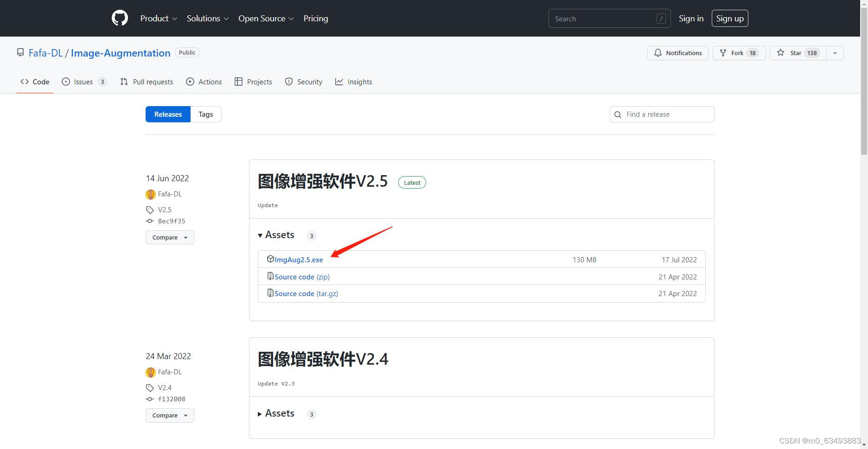Open commit 8ec9f35
This screenshot has width=868, height=449.
pyautogui.click(x=172, y=221)
